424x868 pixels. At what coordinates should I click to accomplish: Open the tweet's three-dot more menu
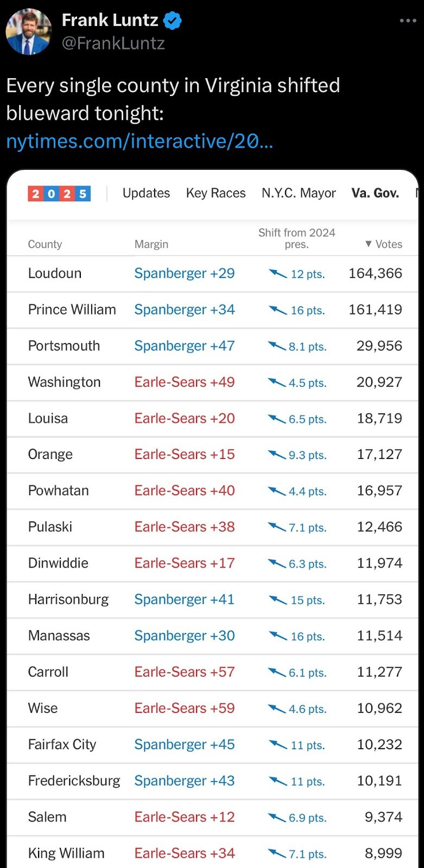[x=408, y=21]
